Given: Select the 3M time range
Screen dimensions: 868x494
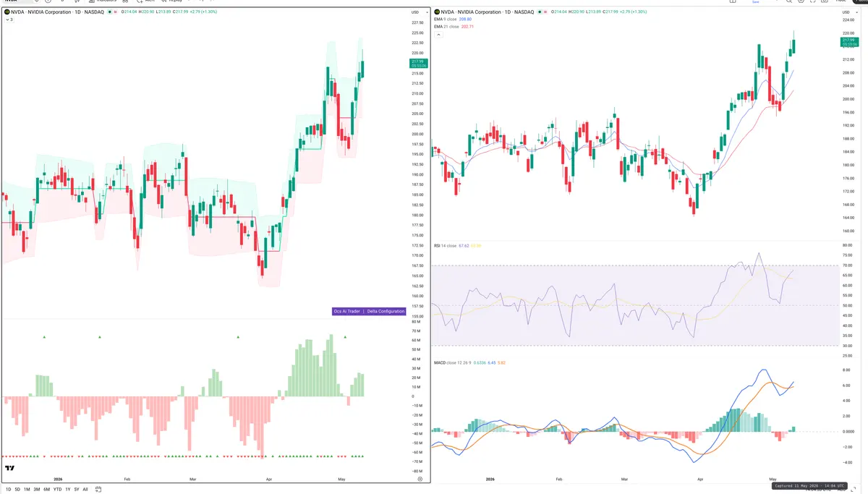Looking at the screenshot, I should point(37,490).
